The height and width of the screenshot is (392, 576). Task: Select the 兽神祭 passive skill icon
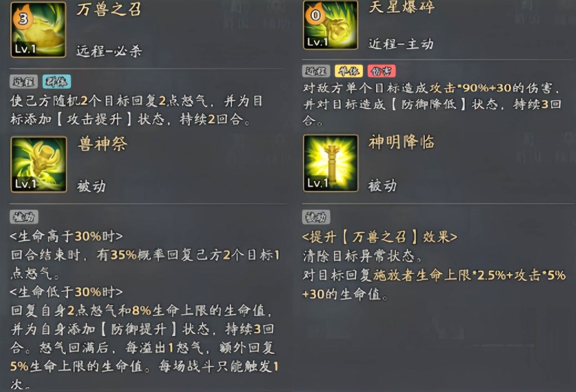point(39,164)
